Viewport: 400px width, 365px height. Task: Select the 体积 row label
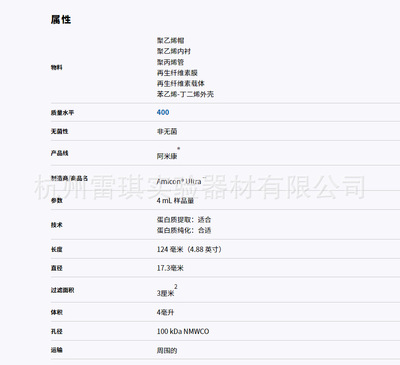click(x=56, y=312)
